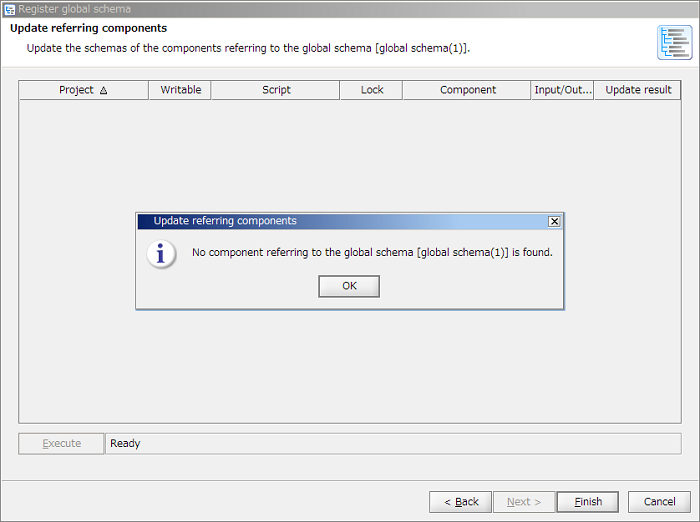The image size is (700, 522).
Task: Click the Input/Out... column header
Action: pyautogui.click(x=563, y=90)
